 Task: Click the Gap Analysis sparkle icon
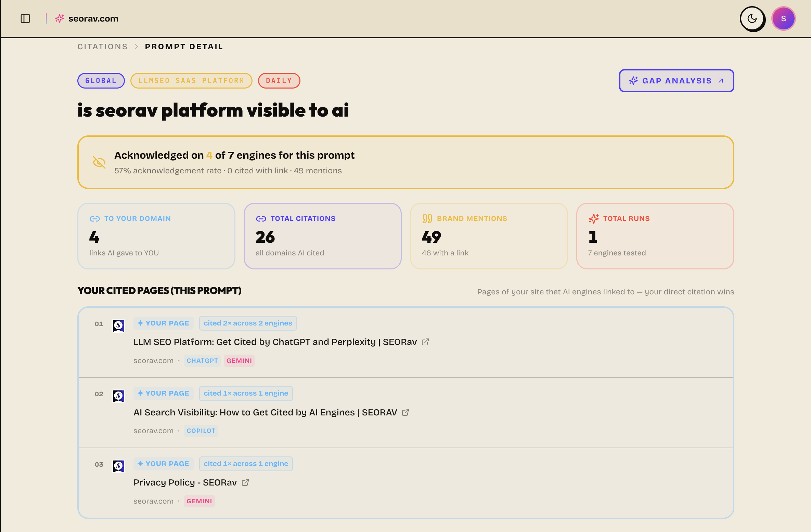(x=633, y=81)
